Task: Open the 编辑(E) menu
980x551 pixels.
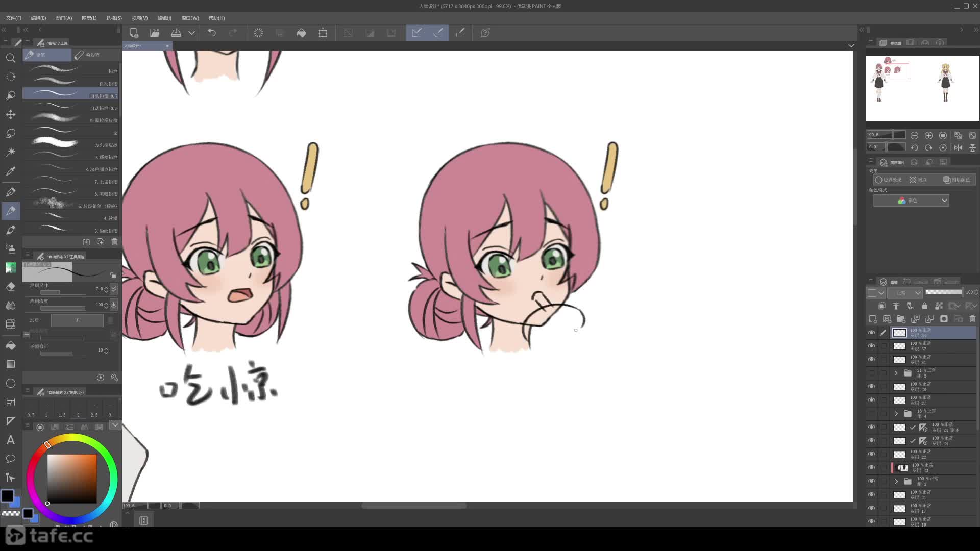Action: tap(38, 18)
